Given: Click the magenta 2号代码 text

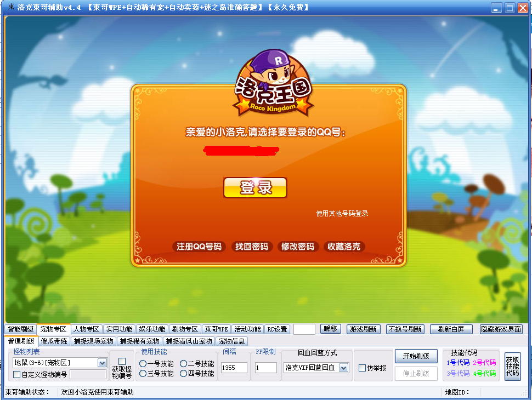Looking at the screenshot, I should [484, 363].
